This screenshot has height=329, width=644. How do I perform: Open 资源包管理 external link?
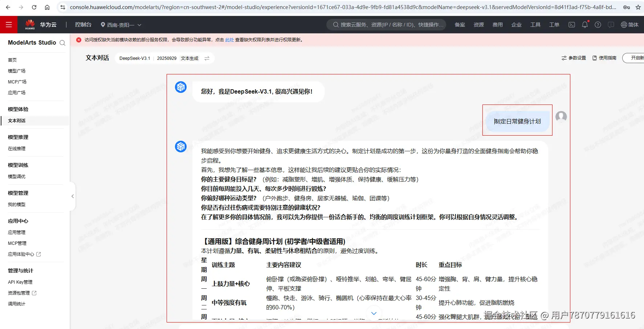click(x=22, y=293)
